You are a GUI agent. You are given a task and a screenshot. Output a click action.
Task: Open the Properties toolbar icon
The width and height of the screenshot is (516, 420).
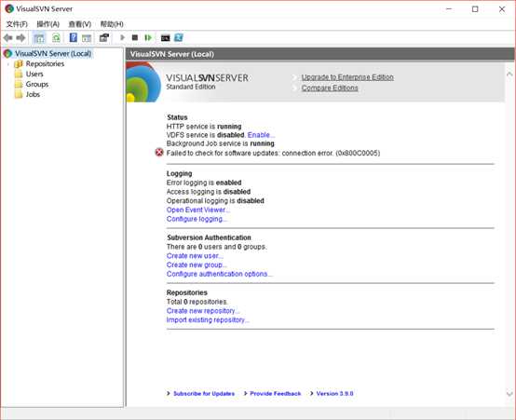104,38
